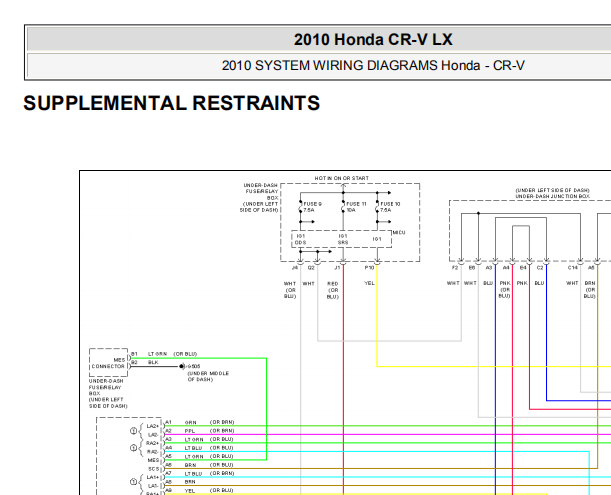Click the 'ODS' label inside MICU
611x495 pixels.
tap(300, 242)
